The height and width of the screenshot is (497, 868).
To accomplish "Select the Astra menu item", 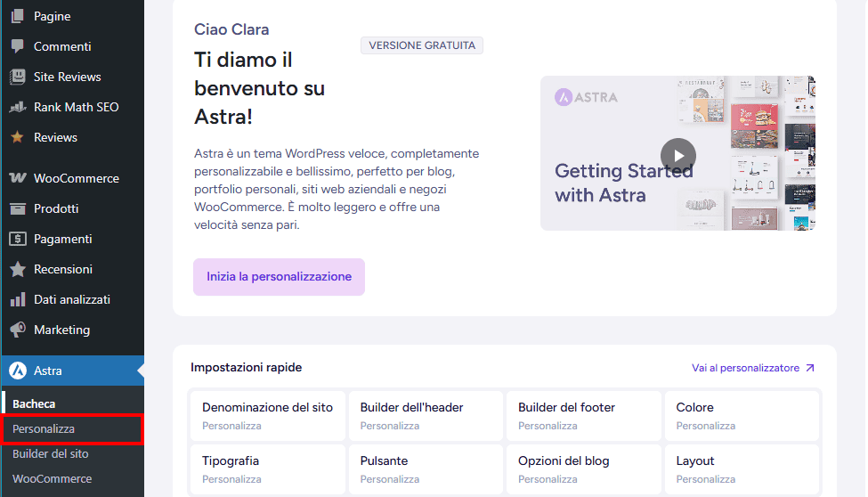I will (72, 371).
